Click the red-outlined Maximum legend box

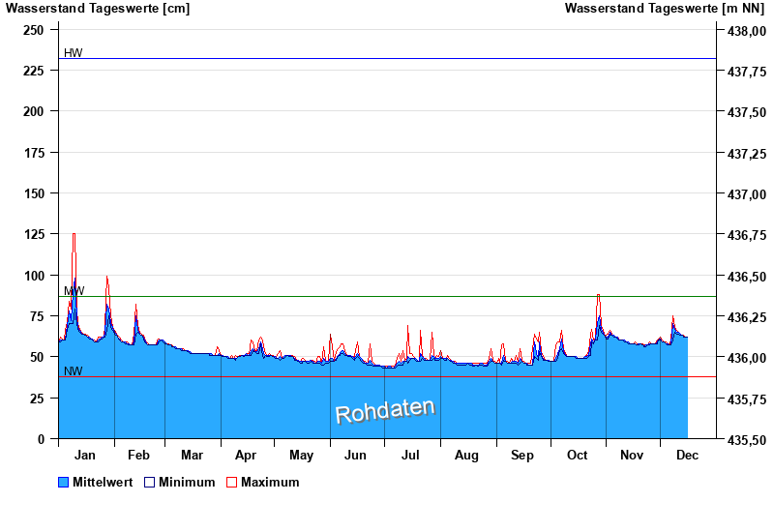point(231,482)
